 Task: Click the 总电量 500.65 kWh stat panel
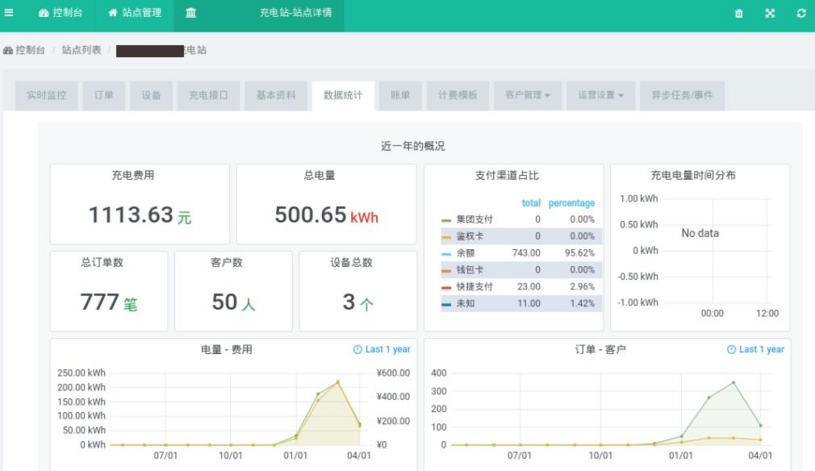[x=326, y=204]
